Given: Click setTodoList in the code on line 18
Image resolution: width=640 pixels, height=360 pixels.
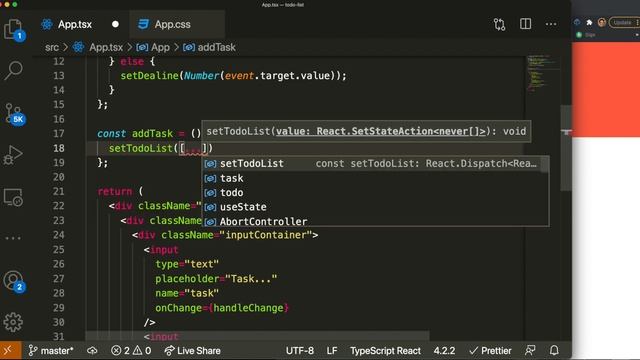Looking at the screenshot, I should coord(141,148).
